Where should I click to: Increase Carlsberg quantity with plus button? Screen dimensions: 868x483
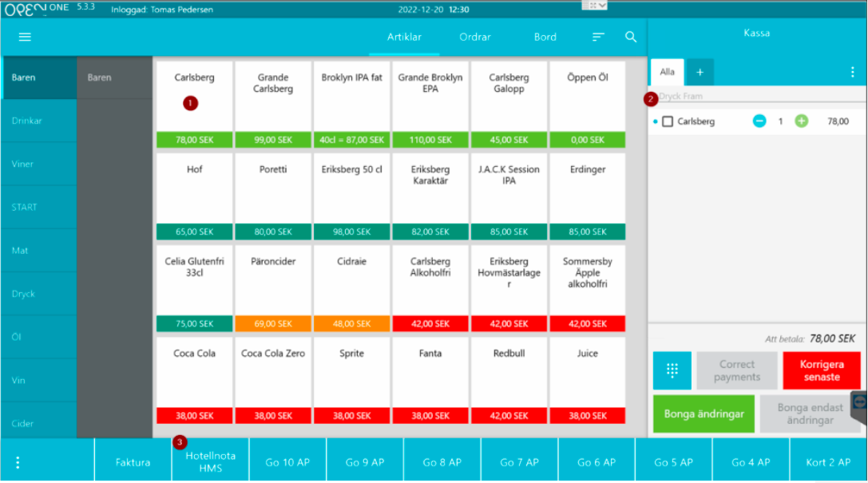(801, 121)
